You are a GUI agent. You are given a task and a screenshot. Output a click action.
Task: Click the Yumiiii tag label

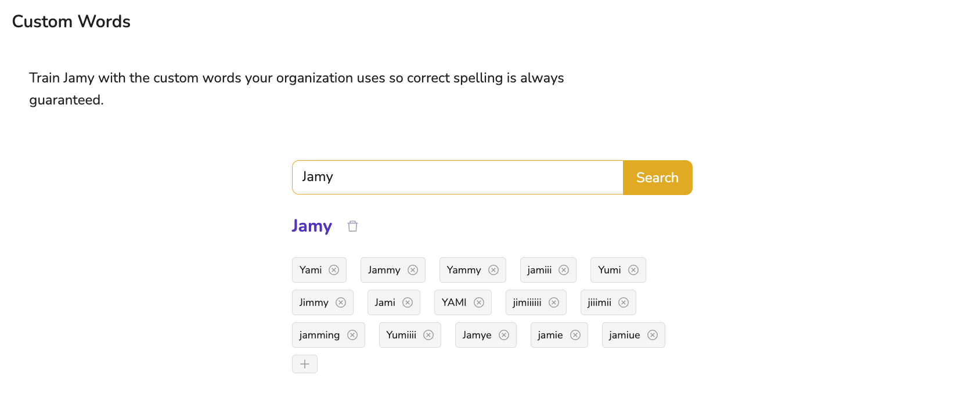tap(401, 335)
